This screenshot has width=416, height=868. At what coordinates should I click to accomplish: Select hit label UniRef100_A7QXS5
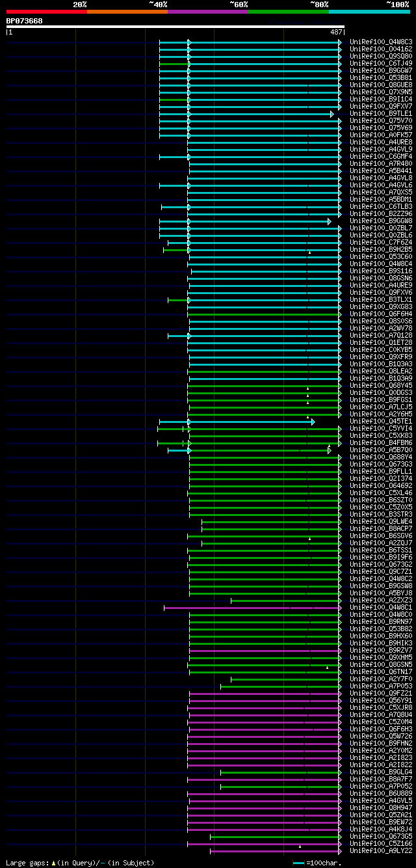tap(381, 192)
